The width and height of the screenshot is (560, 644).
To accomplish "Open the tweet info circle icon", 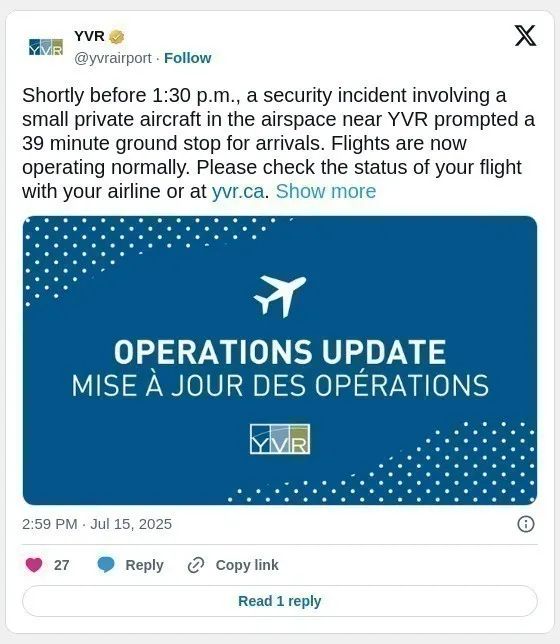I will pyautogui.click(x=526, y=524).
